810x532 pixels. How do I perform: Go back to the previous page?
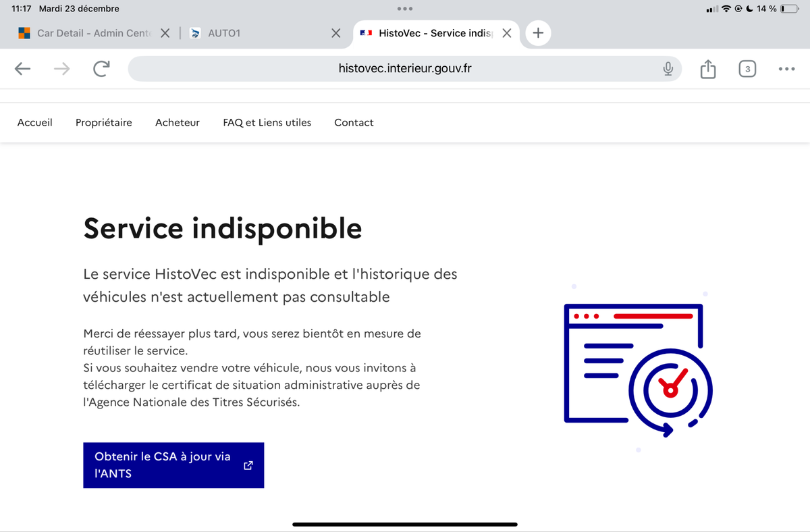click(x=22, y=69)
